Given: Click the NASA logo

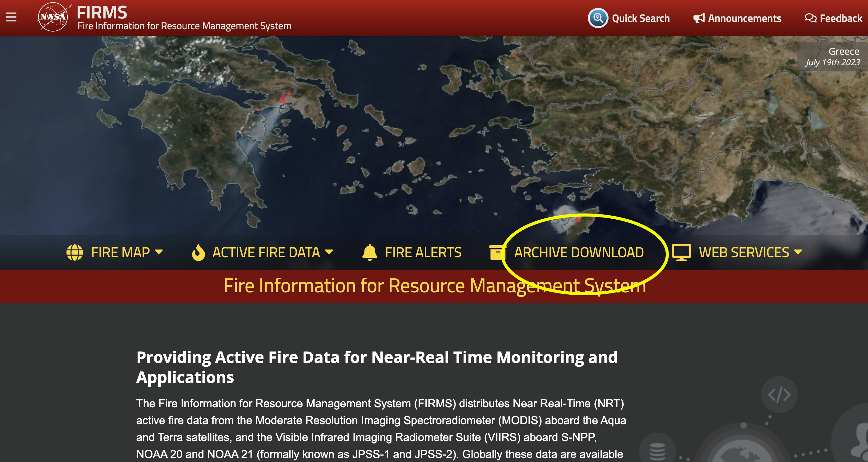Looking at the screenshot, I should 53,17.
